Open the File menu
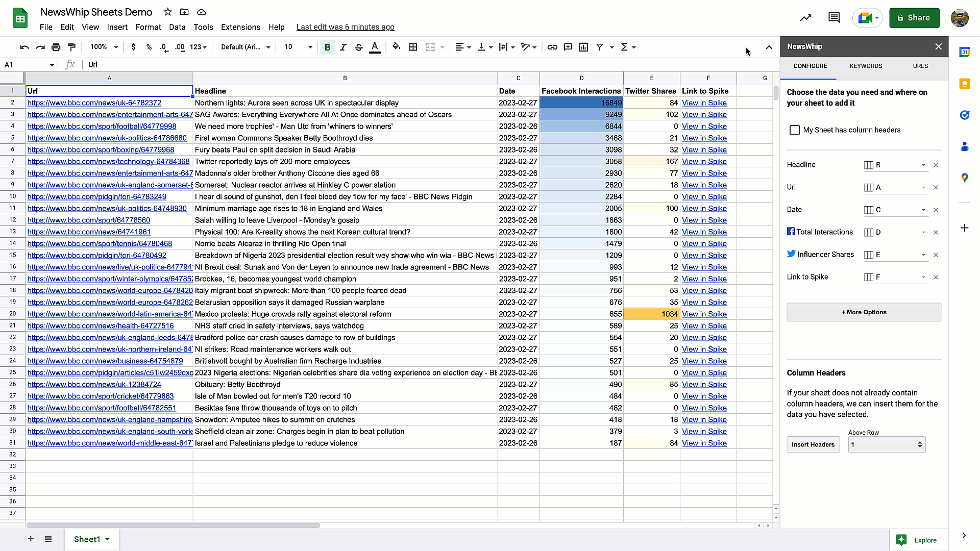 (46, 27)
